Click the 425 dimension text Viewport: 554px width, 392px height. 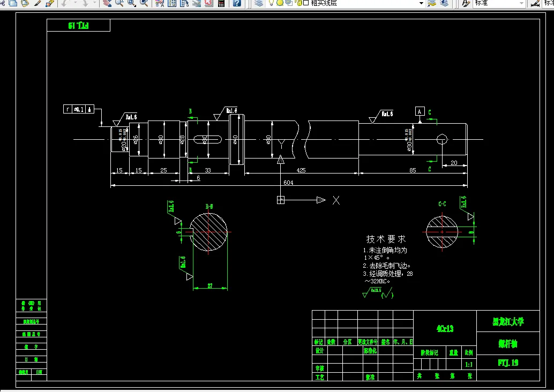301,170
